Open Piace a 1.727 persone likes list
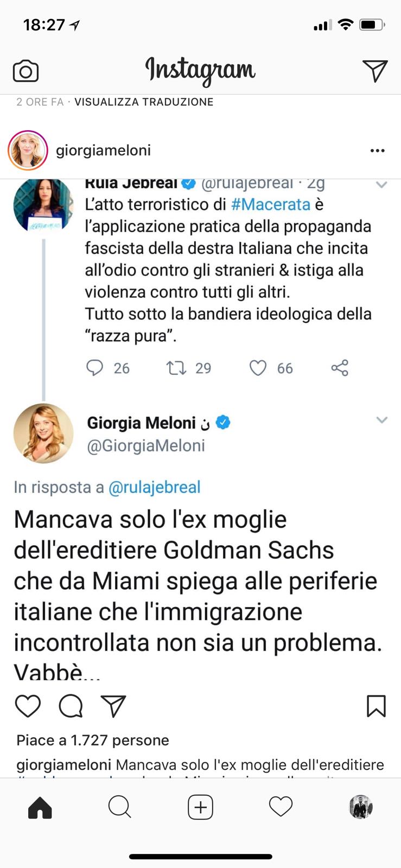Viewport: 401px width, 868px height. [x=93, y=740]
